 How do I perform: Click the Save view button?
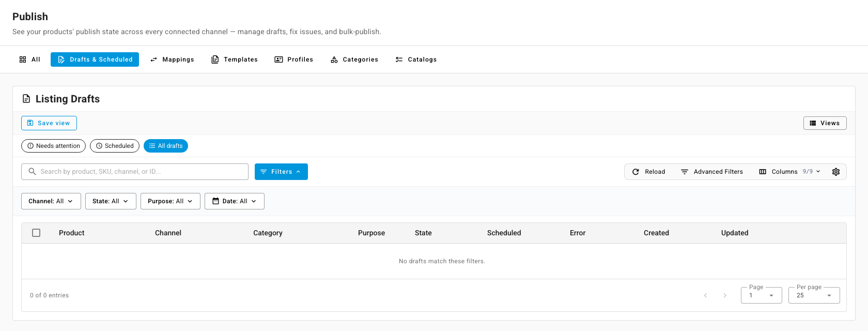tap(49, 123)
